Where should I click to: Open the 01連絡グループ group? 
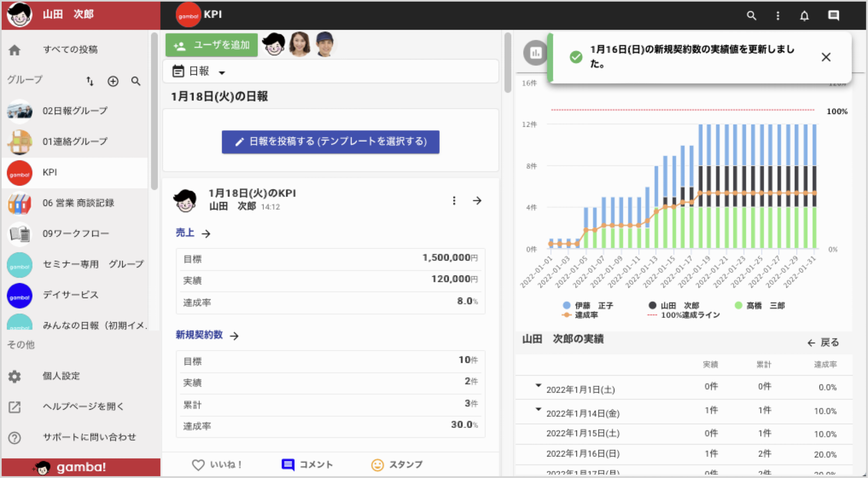[x=75, y=142]
